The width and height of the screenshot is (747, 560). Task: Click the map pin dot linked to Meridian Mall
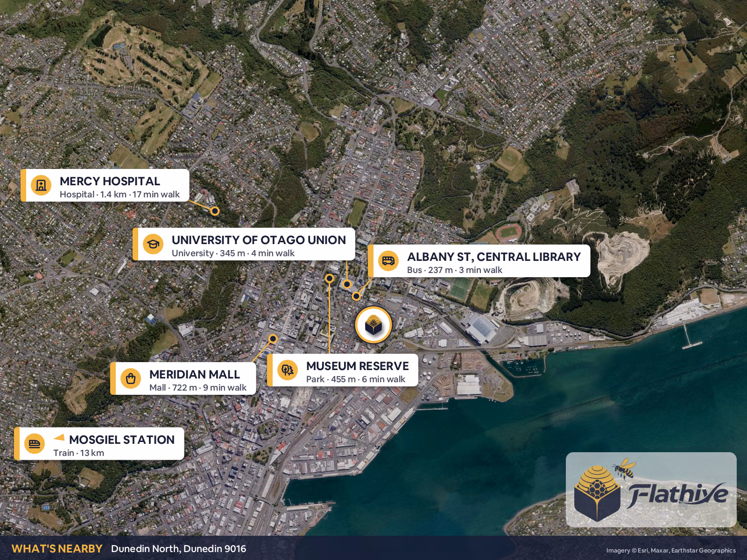273,338
